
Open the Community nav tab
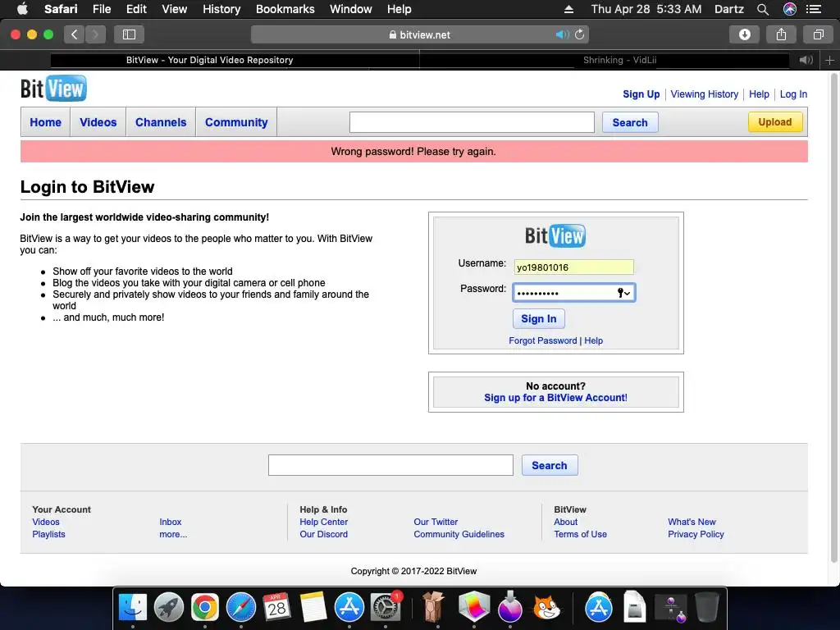236,122
